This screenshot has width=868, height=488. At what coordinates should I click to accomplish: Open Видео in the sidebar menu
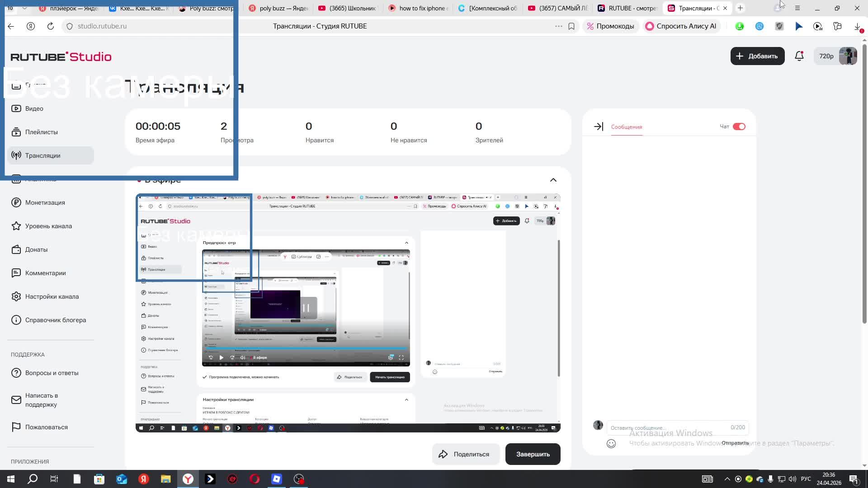click(x=34, y=108)
